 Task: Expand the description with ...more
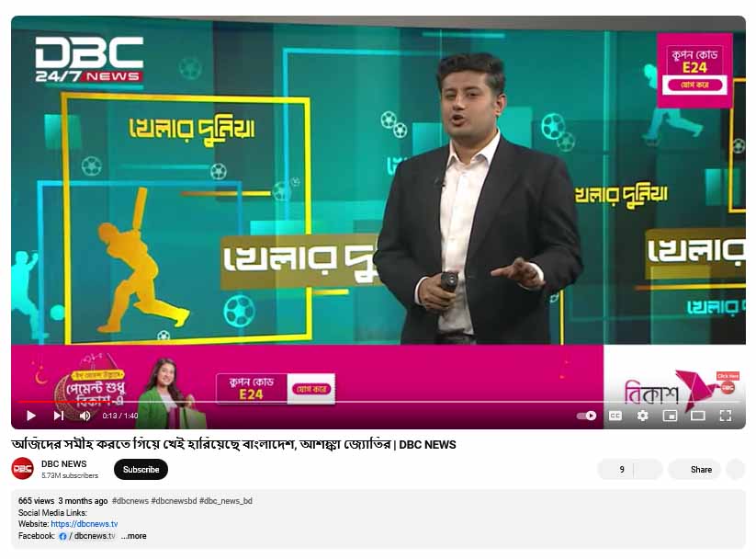pos(134,536)
